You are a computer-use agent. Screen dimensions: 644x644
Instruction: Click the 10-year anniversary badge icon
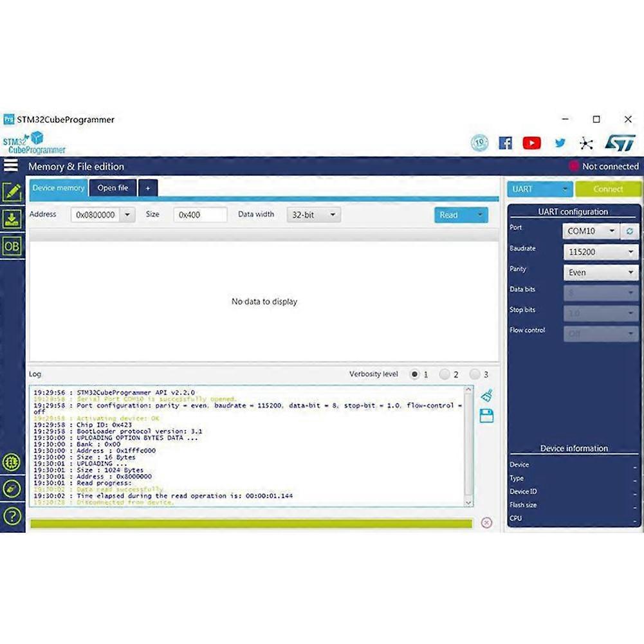coord(479,143)
